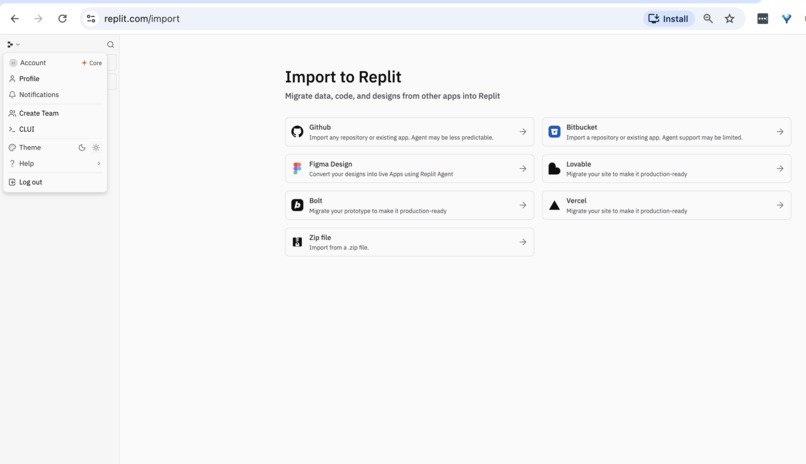Open the Replit logo dropdown menu
Screen dimensions: 806x464
(13, 45)
